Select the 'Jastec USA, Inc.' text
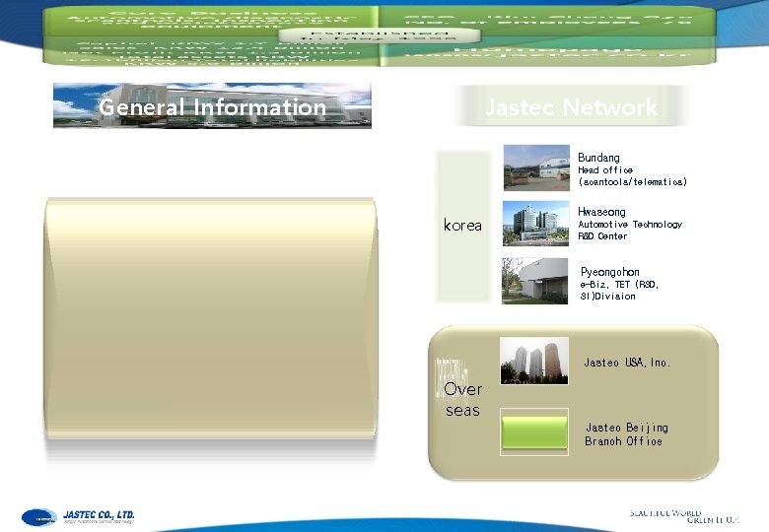 coord(627,363)
